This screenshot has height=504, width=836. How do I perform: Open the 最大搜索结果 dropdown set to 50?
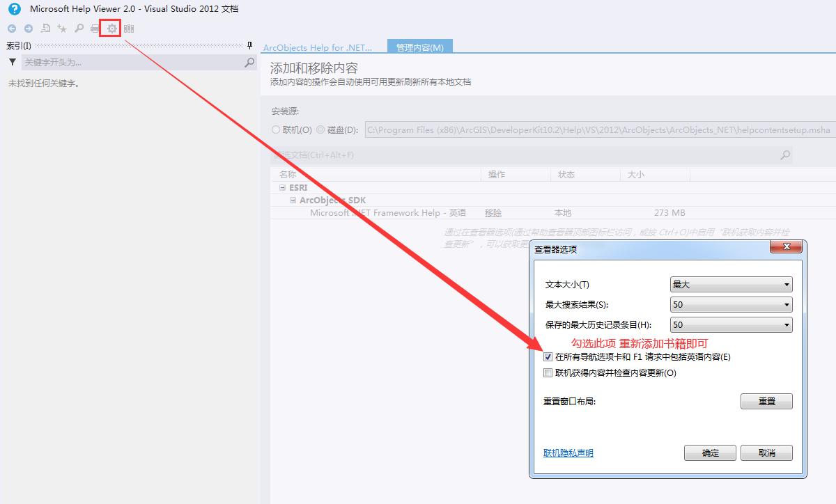[731, 304]
